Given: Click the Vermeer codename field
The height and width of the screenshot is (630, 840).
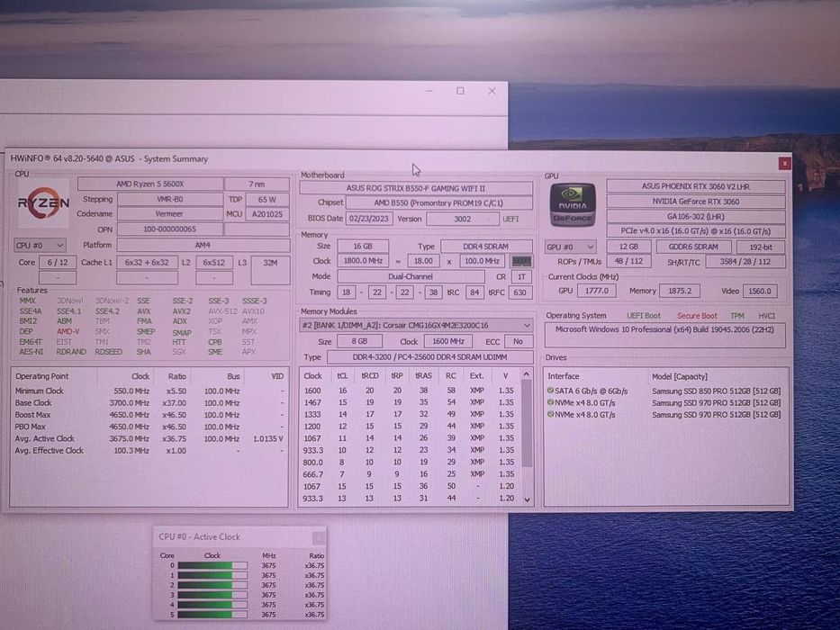Looking at the screenshot, I should pos(169,214).
